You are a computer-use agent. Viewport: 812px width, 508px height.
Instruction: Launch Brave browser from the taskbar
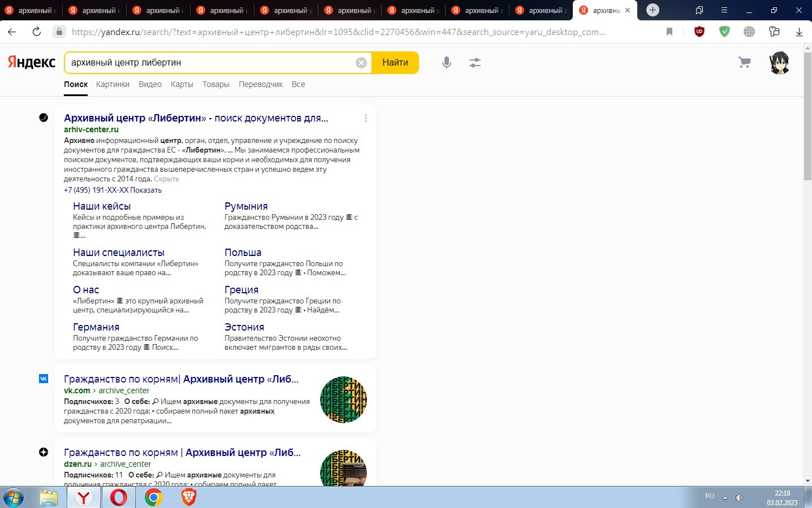point(189,497)
